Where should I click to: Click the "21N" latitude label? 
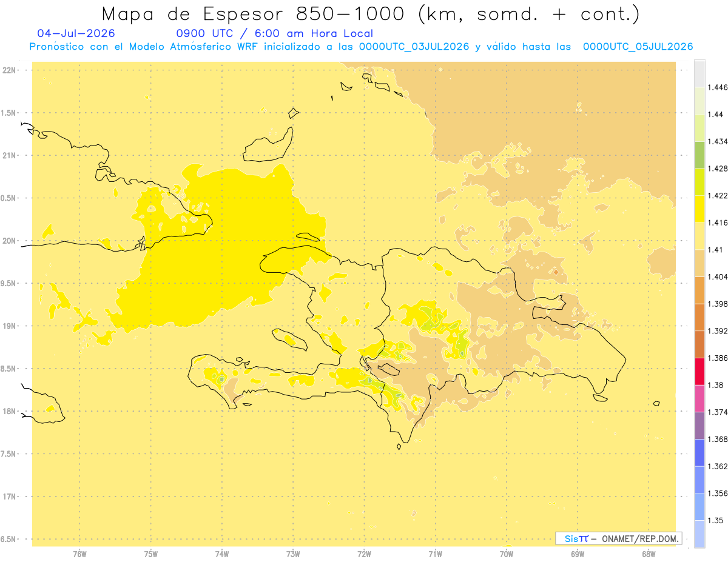[x=10, y=156]
